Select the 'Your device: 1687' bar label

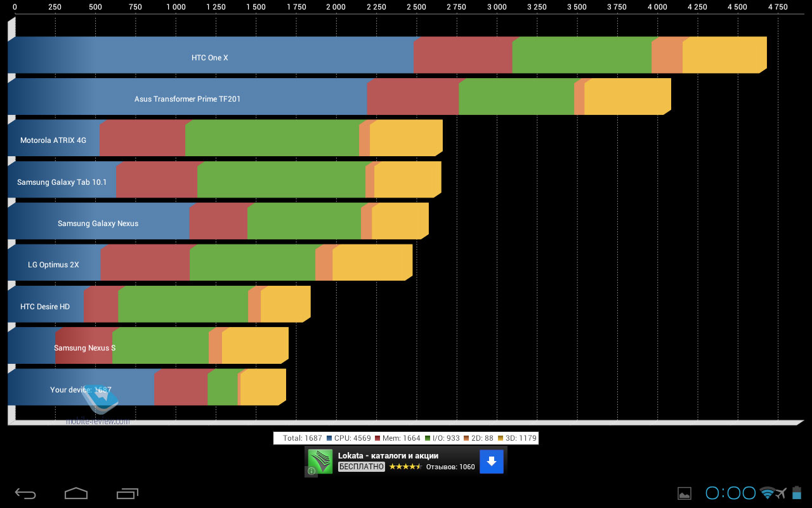81,390
